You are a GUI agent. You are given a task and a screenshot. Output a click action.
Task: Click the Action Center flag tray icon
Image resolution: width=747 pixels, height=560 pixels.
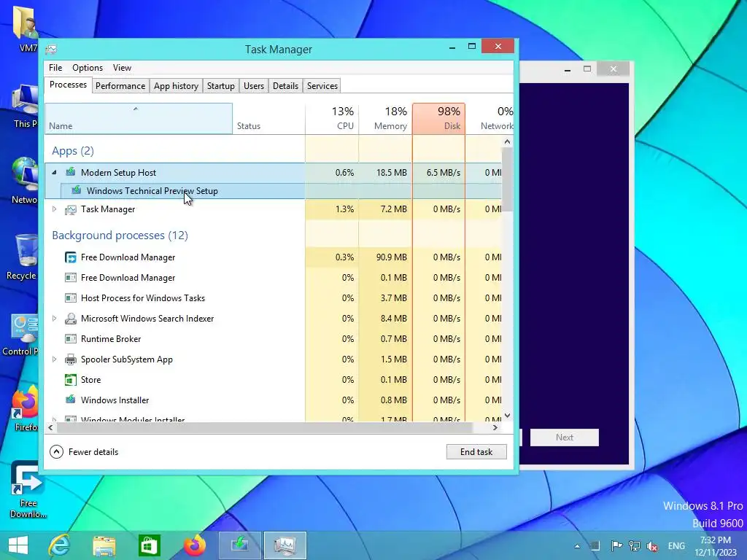[616, 545]
